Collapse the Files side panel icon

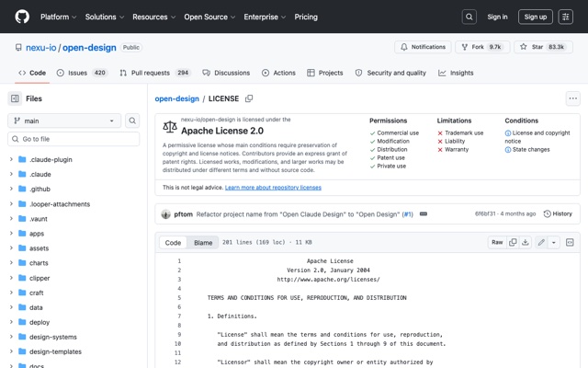click(15, 98)
